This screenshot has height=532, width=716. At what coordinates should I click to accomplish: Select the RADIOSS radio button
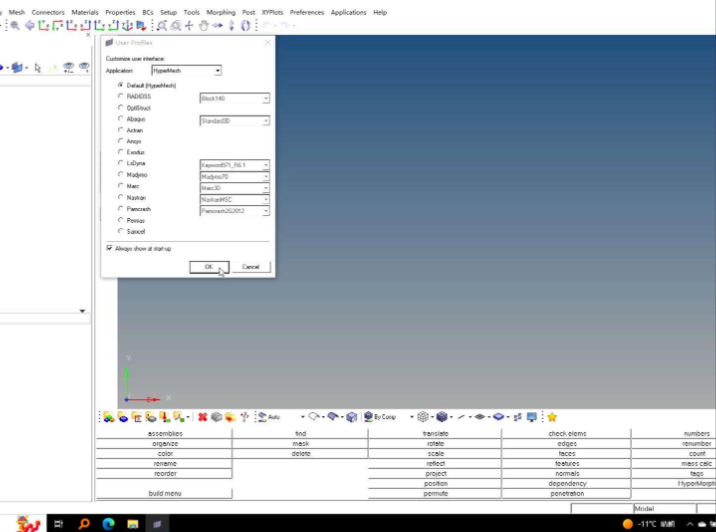point(121,96)
